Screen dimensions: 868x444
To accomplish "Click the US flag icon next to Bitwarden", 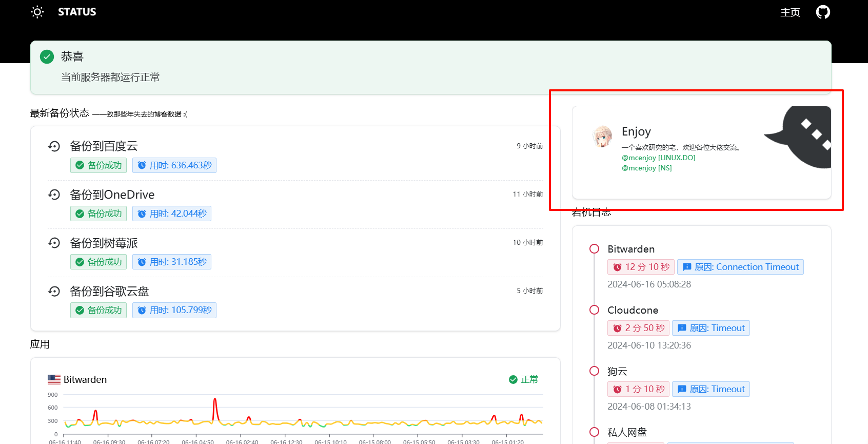I will pyautogui.click(x=54, y=379).
